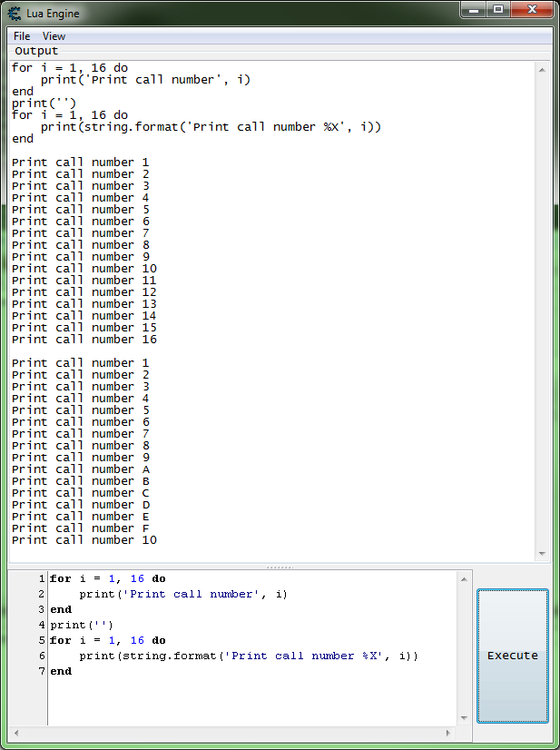Image resolution: width=560 pixels, height=750 pixels.
Task: Click line number 5 in script gutter
Action: click(x=42, y=640)
